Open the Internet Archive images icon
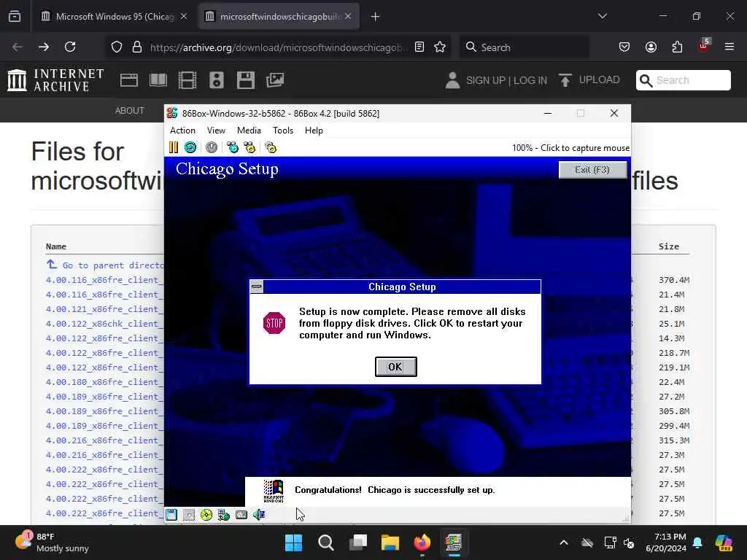Image resolution: width=747 pixels, height=560 pixels. click(x=275, y=80)
